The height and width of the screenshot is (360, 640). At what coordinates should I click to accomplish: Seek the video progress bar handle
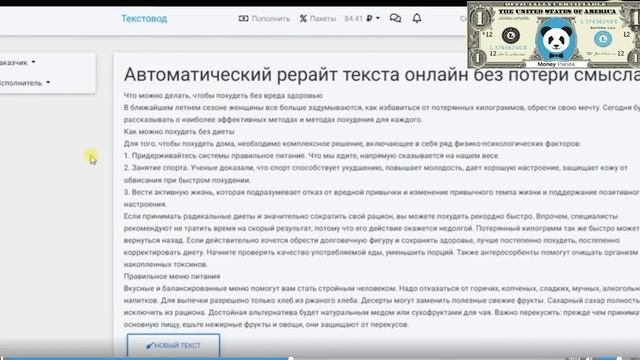click(x=291, y=358)
